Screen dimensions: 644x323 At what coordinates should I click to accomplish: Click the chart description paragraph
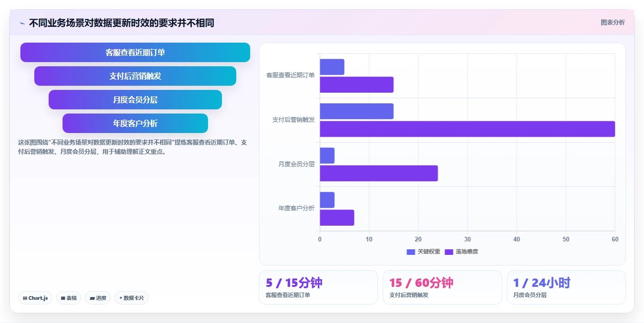(133, 147)
